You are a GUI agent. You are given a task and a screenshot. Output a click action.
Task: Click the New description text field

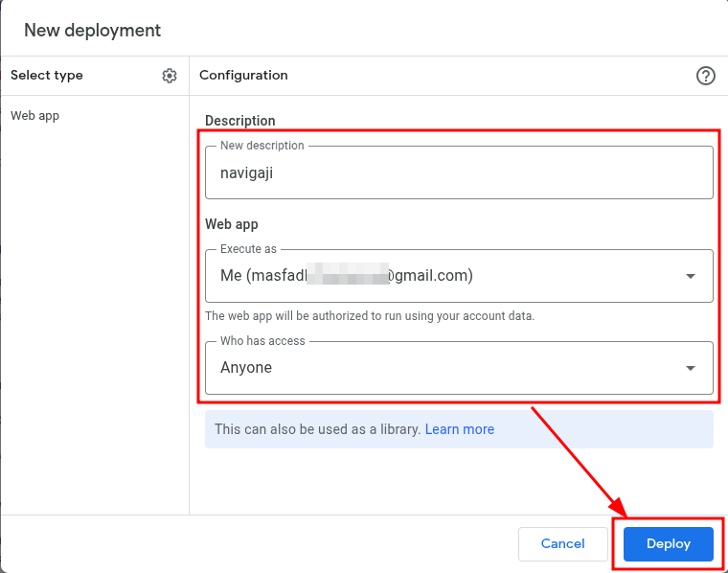click(459, 174)
